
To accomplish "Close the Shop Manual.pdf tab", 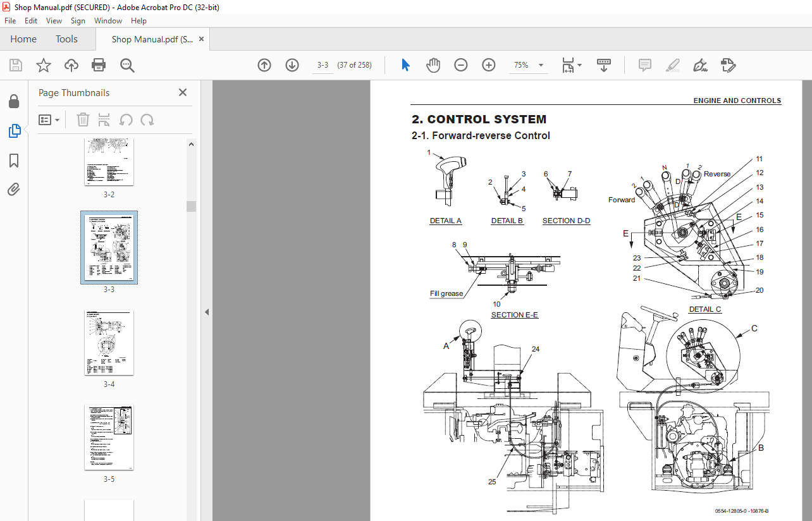I will (201, 39).
